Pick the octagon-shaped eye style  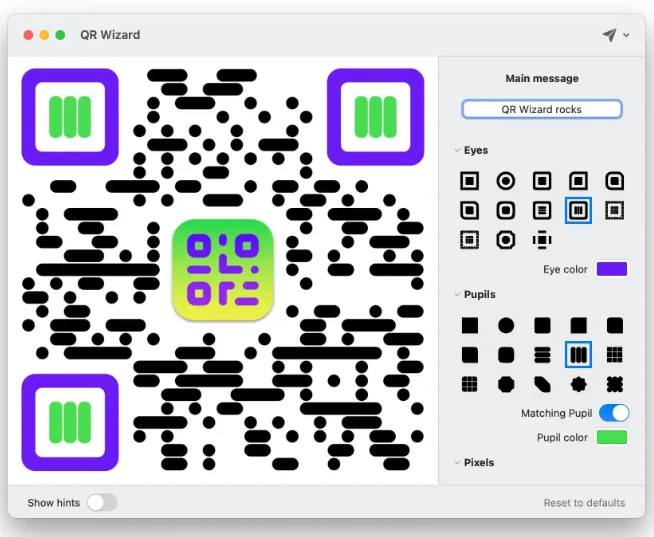click(506, 240)
